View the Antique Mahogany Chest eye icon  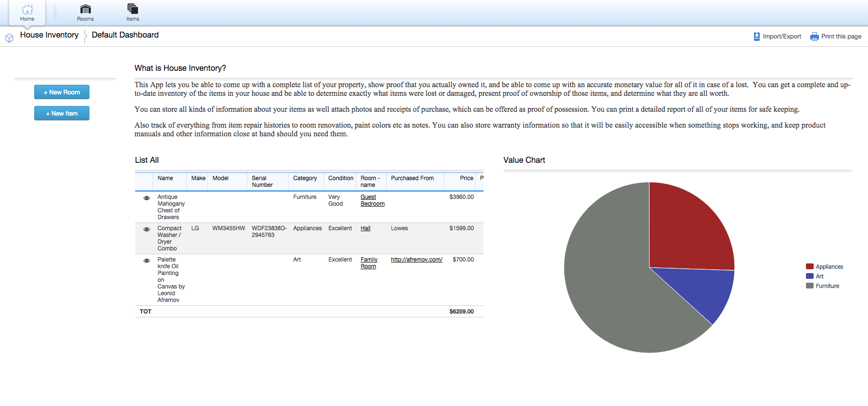click(x=147, y=198)
